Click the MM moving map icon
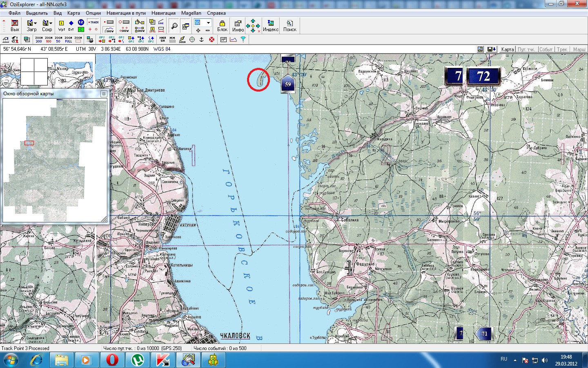The height and width of the screenshot is (368, 588). coord(172,39)
